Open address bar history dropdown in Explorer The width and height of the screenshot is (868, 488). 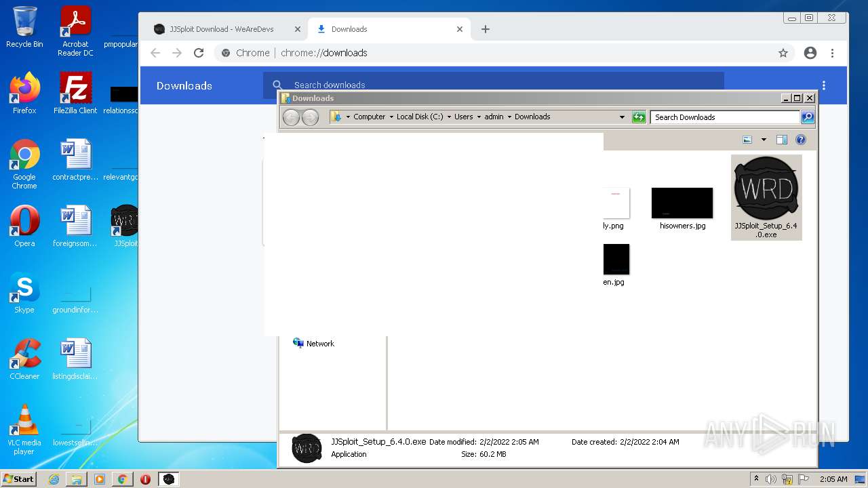pyautogui.click(x=622, y=117)
